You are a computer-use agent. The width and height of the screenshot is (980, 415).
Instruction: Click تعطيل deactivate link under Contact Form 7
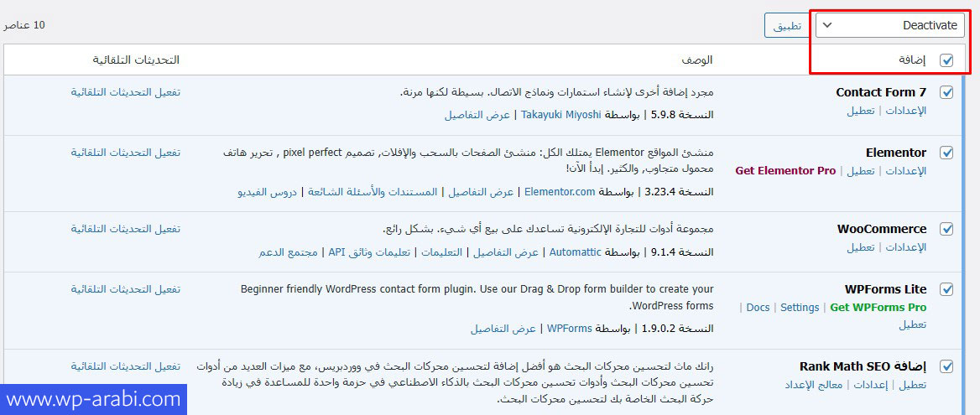coord(861,111)
